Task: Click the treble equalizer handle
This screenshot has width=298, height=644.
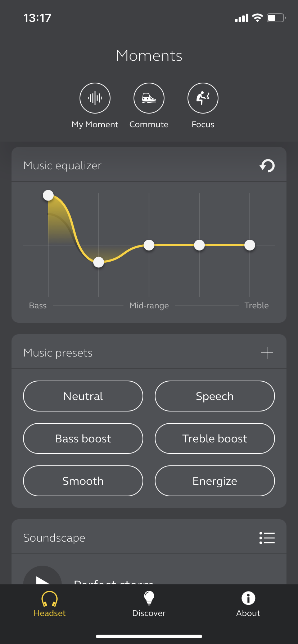Action: point(250,245)
